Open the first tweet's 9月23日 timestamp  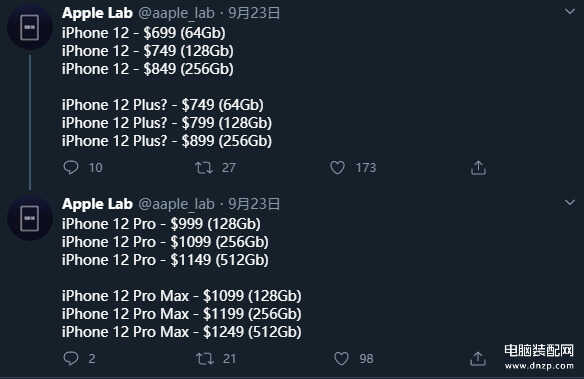click(254, 13)
